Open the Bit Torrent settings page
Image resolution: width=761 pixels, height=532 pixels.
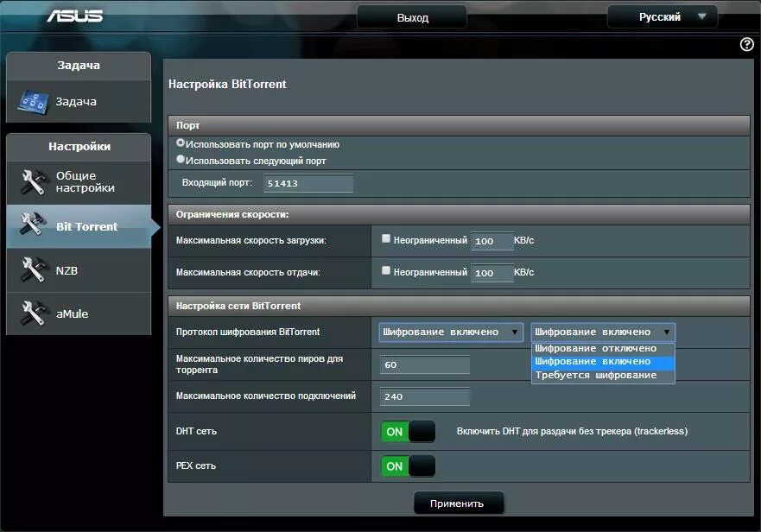[x=79, y=226]
